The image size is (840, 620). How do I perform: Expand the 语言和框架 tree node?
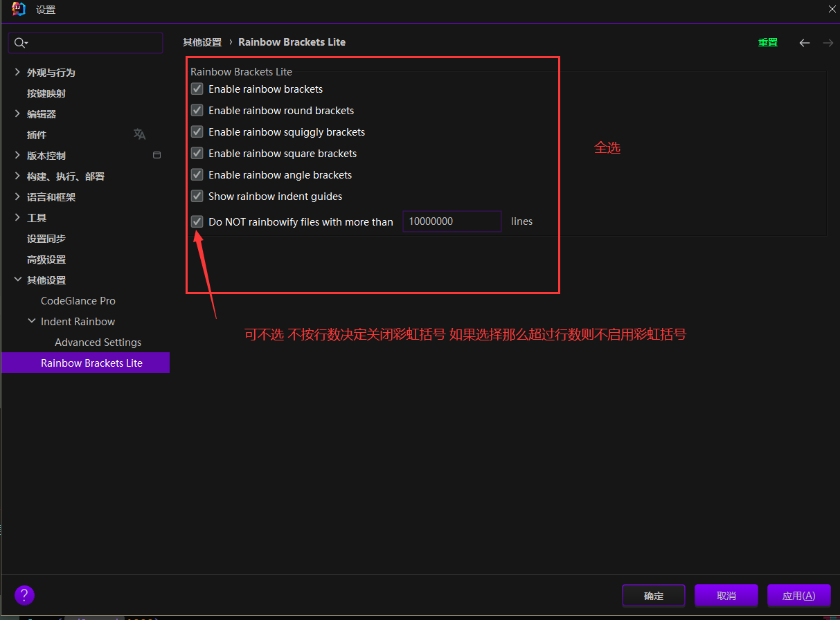(17, 197)
